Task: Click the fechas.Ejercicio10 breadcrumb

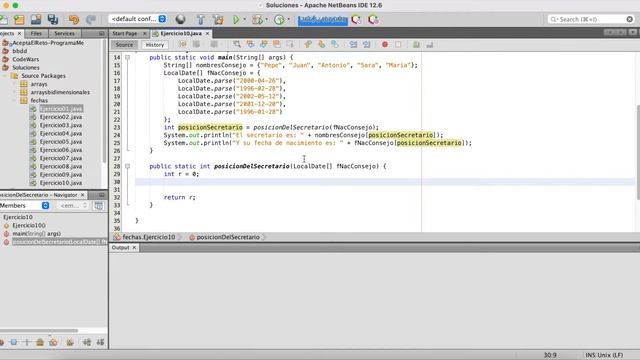Action: (x=149, y=237)
